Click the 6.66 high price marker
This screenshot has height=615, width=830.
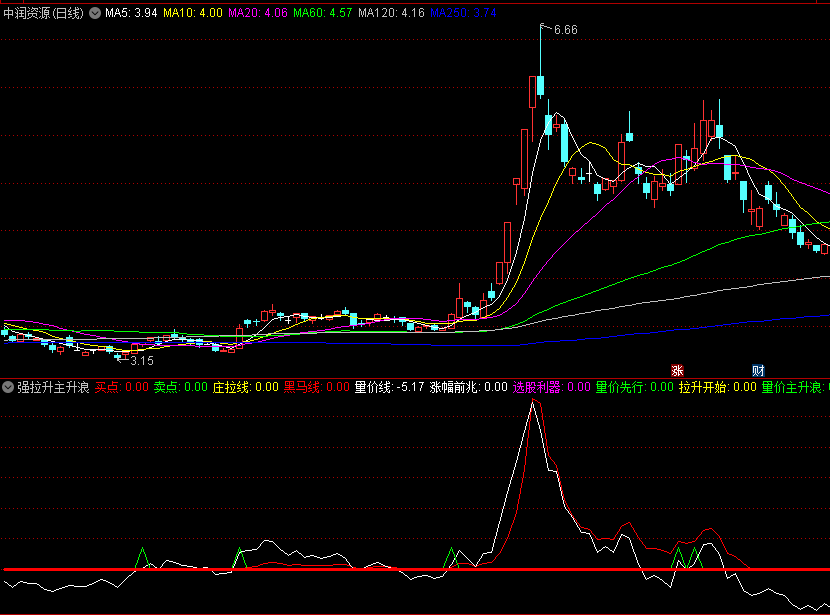point(565,30)
